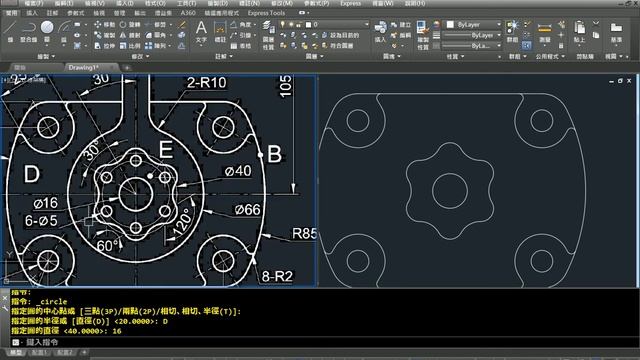
Task: Click the Copy (複製) tool
Action: click(x=104, y=36)
